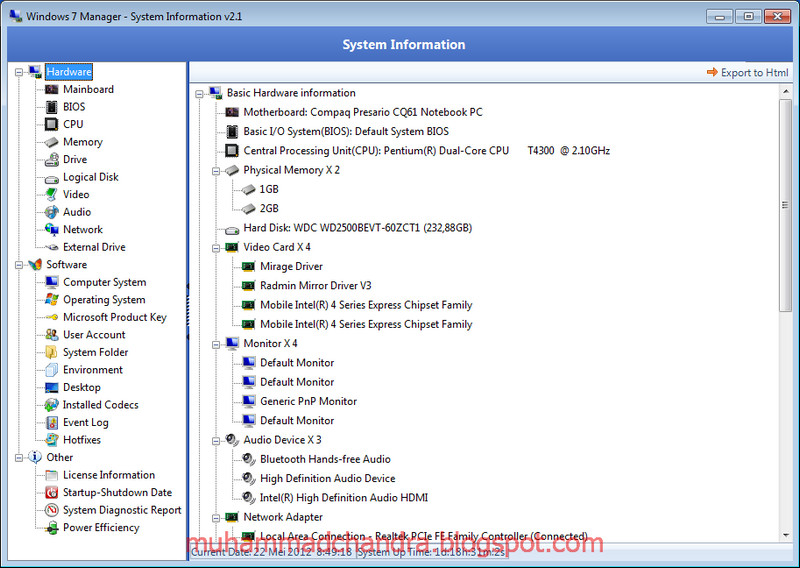Click the vertical scrollbar thumb
This screenshot has height=568, width=800.
785,205
